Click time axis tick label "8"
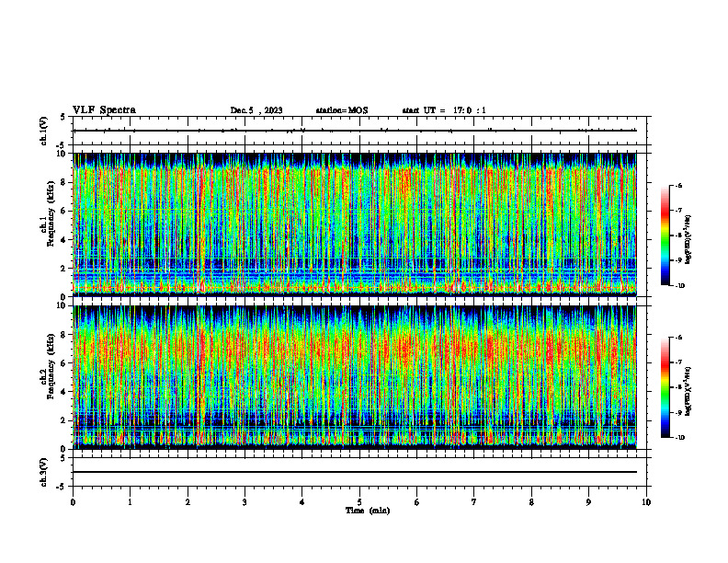 coord(531,502)
